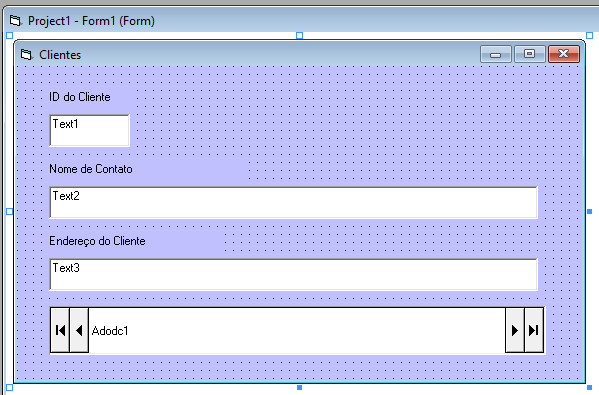Click the Adodc1 caption area
Image resolution: width=599 pixels, height=395 pixels.
click(297, 330)
